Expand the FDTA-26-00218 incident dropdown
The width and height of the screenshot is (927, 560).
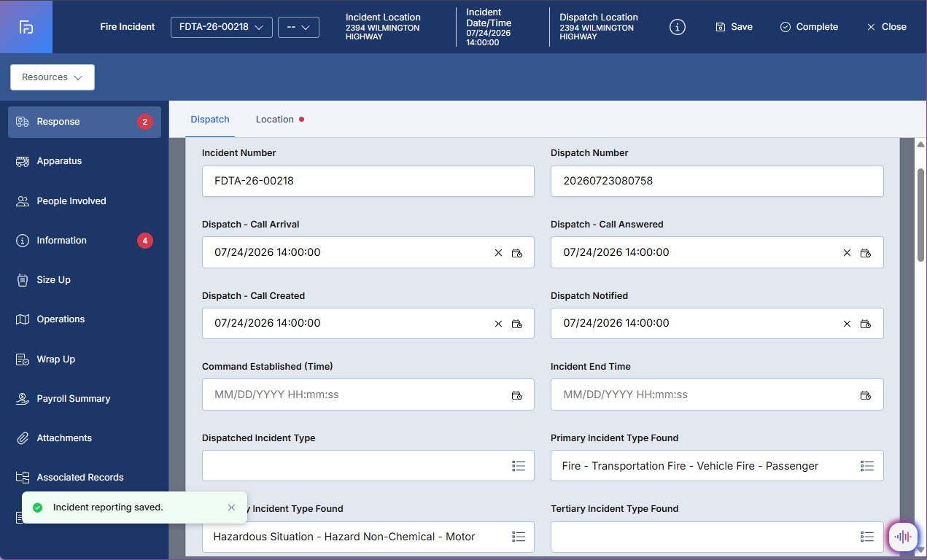point(222,27)
